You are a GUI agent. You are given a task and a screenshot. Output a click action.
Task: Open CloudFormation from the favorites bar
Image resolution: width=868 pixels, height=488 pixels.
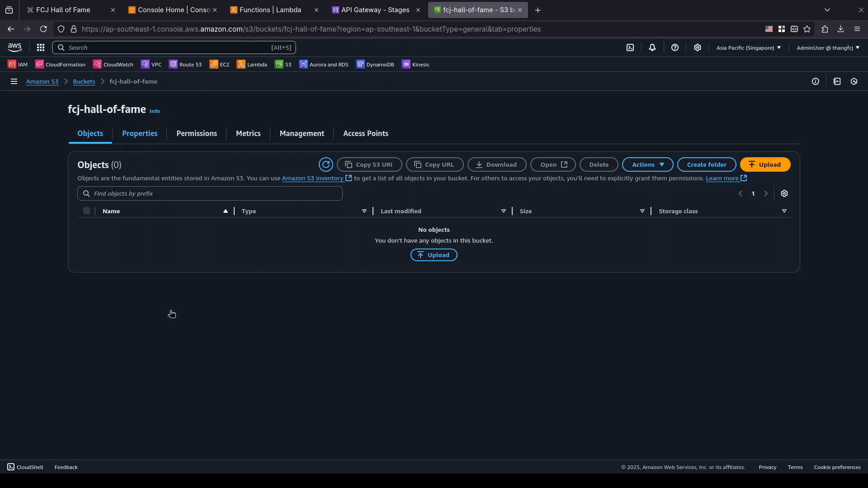60,65
